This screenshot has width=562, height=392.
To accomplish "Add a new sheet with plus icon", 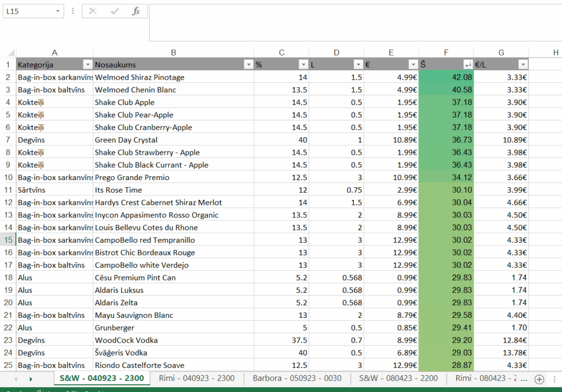I will [x=539, y=379].
